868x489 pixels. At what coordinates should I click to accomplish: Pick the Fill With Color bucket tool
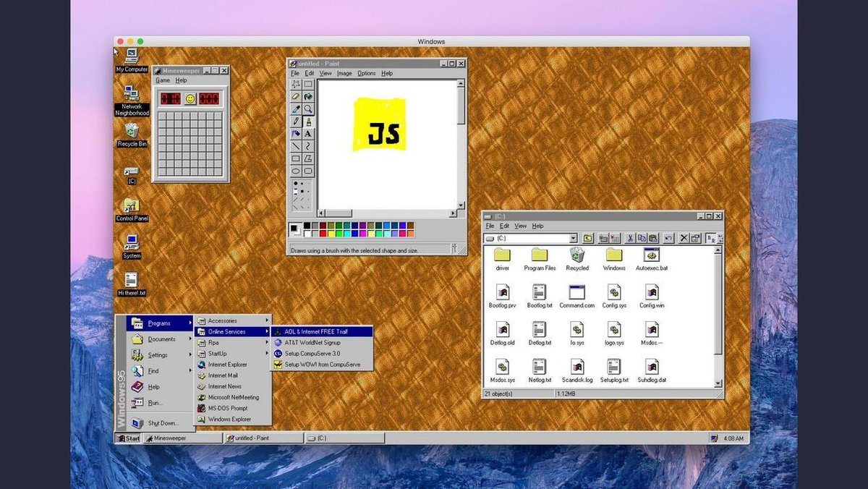(x=308, y=96)
